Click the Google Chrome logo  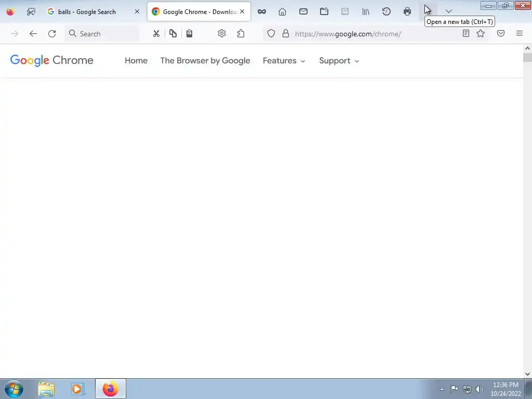click(51, 60)
